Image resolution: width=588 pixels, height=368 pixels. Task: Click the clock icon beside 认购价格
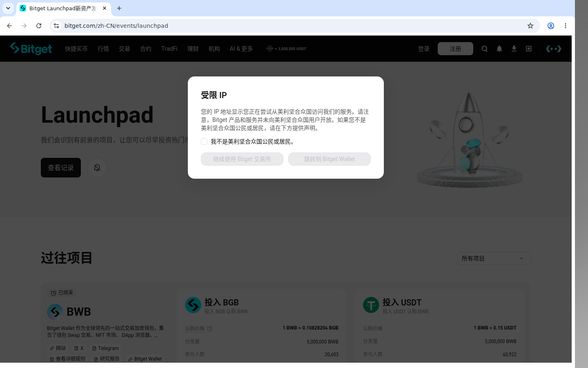[209, 329]
